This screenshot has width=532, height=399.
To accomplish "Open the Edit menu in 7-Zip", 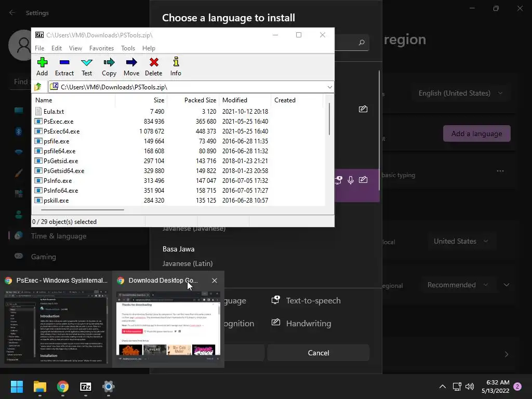I will (56, 48).
